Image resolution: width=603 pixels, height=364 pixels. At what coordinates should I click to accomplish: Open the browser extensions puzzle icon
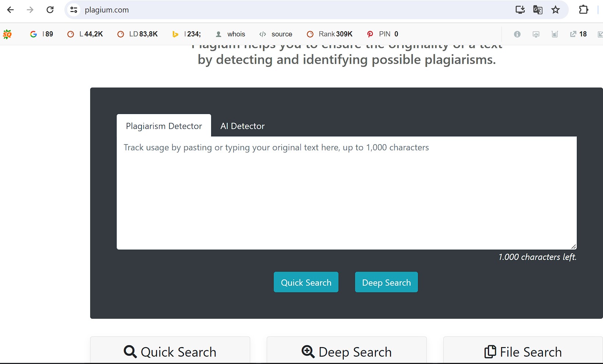[584, 10]
